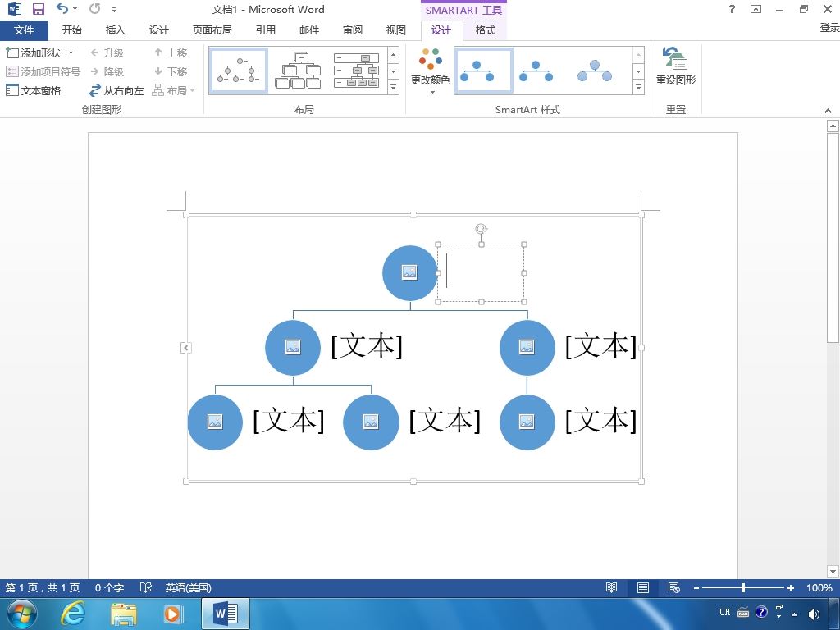The height and width of the screenshot is (630, 840).
Task: Click the Save icon in quick access toolbar
Action: click(x=38, y=9)
